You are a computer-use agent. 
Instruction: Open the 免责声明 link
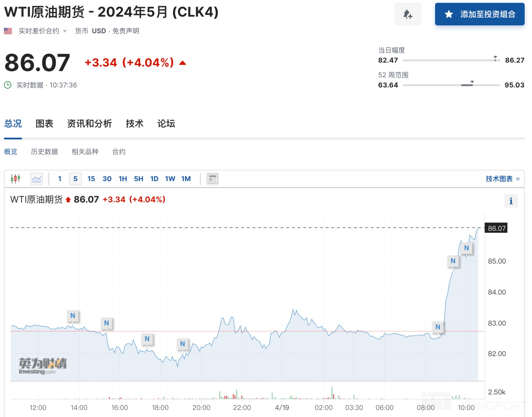pyautogui.click(x=126, y=31)
